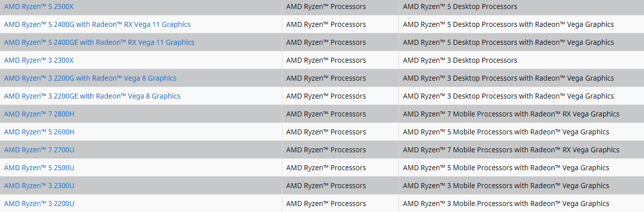Open AMD Ryzen 3 2200GE product link
This screenshot has width=644, height=212.
(x=92, y=96)
